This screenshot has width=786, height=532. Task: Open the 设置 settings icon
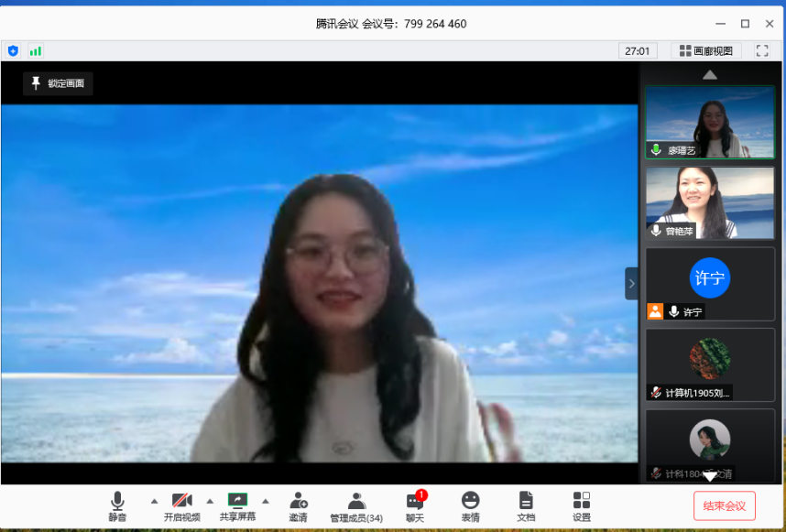tap(582, 505)
